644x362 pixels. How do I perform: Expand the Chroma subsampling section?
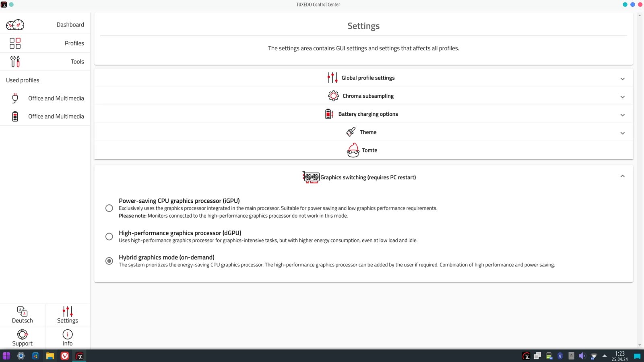363,96
